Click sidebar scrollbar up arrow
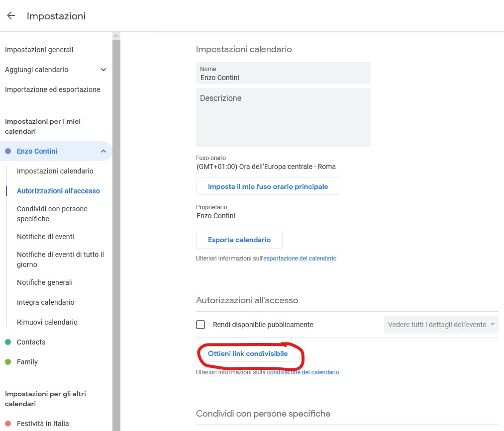The height and width of the screenshot is (431, 504). tap(116, 36)
